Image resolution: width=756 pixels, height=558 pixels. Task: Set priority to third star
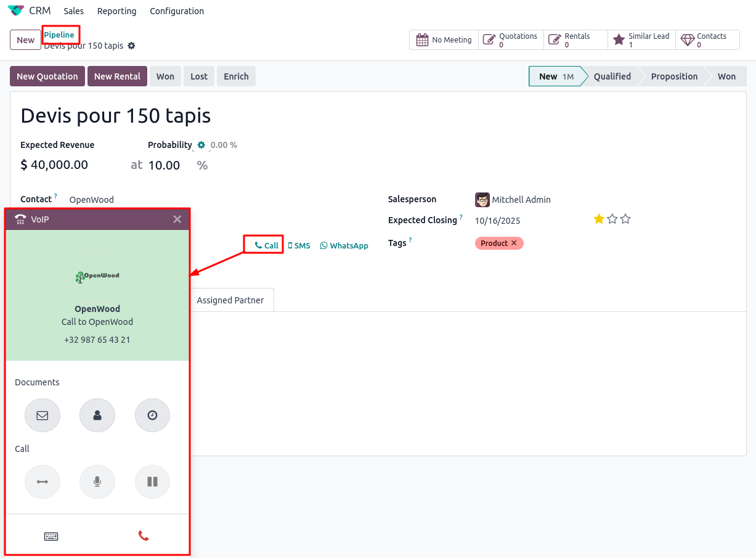625,219
